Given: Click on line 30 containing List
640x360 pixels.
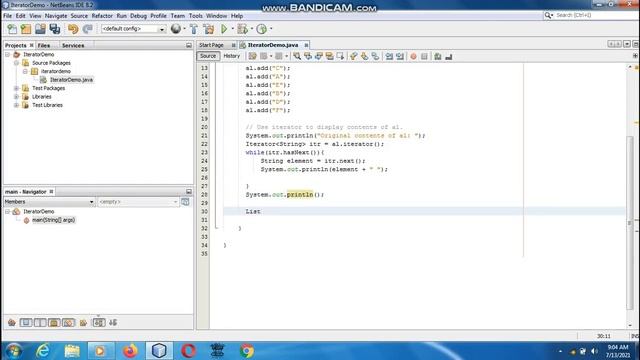Looking at the screenshot, I should coord(424,211).
